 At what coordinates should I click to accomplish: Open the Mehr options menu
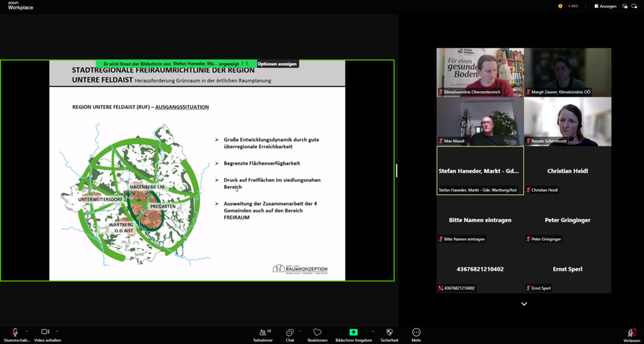click(416, 332)
